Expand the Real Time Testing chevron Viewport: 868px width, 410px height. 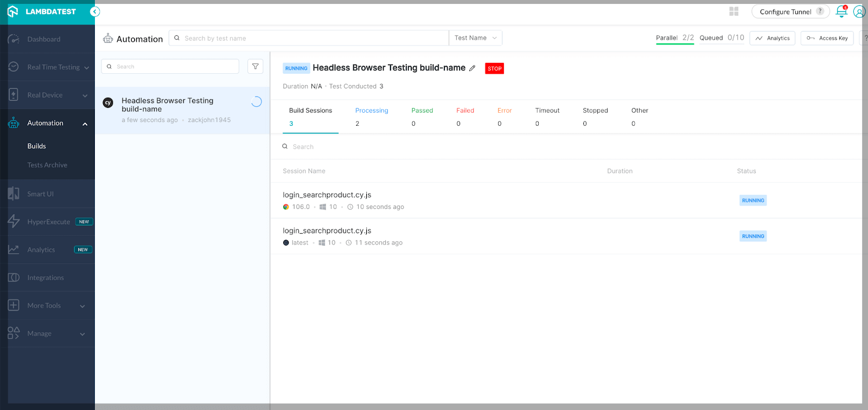point(87,68)
